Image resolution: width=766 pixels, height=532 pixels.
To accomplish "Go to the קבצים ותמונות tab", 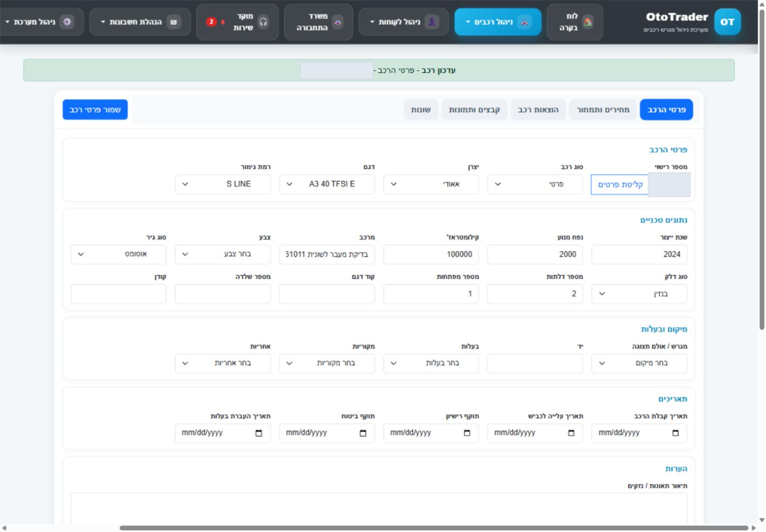I will [474, 110].
